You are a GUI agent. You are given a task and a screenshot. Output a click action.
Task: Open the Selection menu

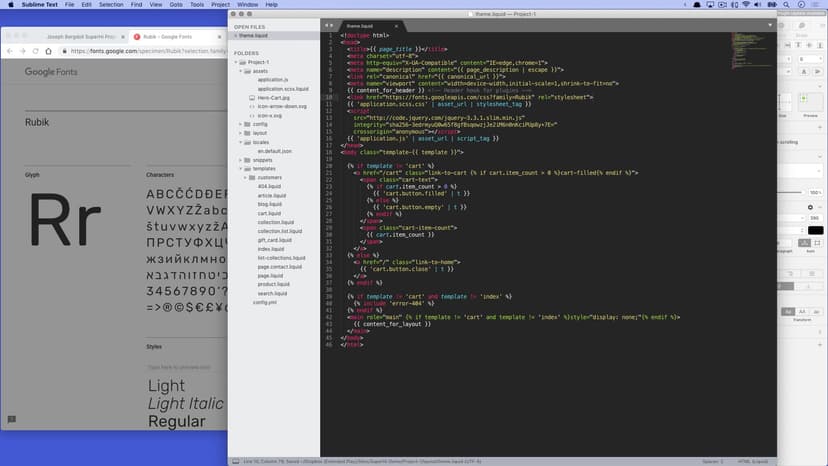click(111, 5)
